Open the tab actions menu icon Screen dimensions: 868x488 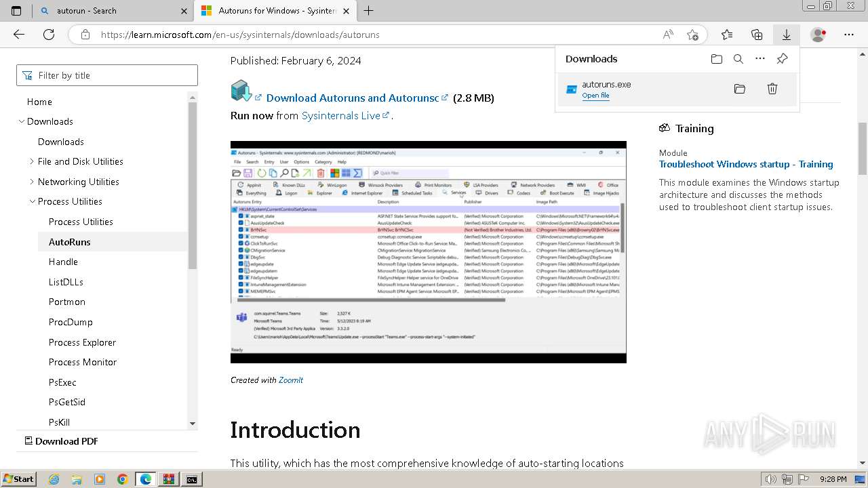[x=16, y=11]
